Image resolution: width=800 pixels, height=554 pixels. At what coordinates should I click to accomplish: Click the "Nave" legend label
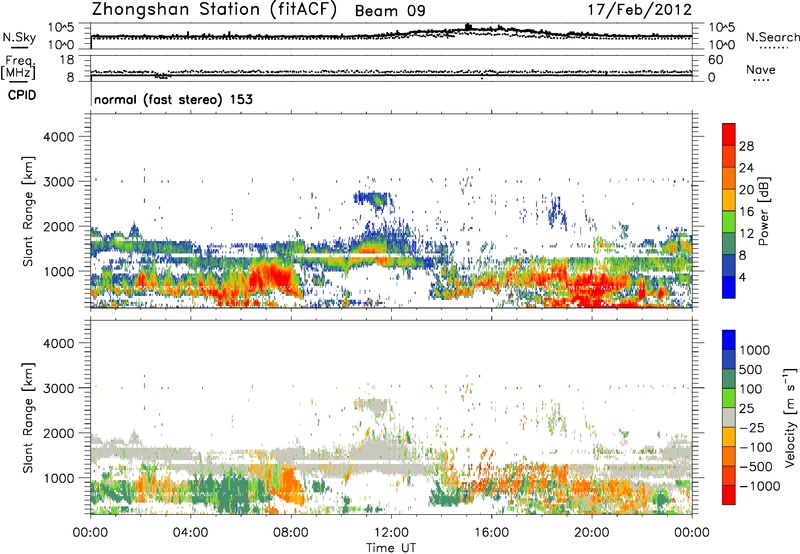[761, 69]
